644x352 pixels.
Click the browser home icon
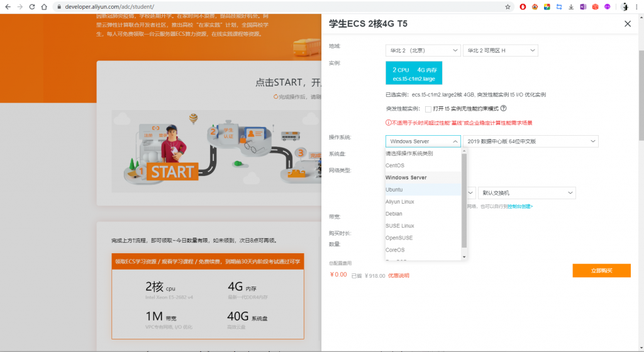44,7
